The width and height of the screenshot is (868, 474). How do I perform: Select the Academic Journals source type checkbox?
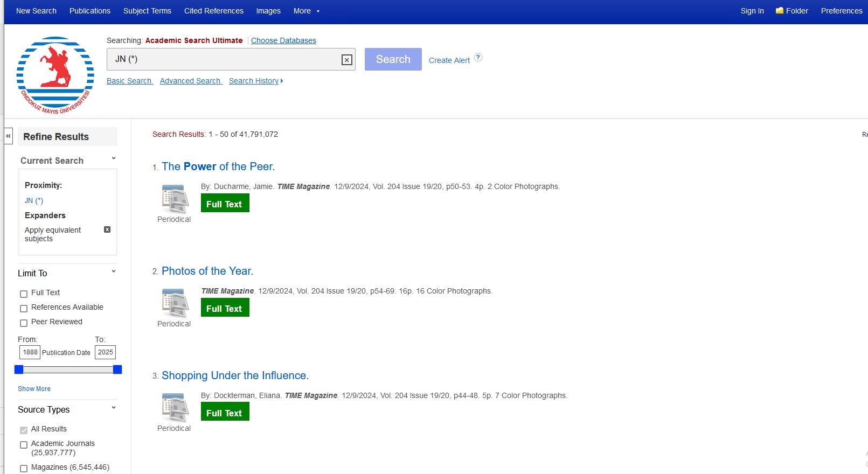pos(24,445)
